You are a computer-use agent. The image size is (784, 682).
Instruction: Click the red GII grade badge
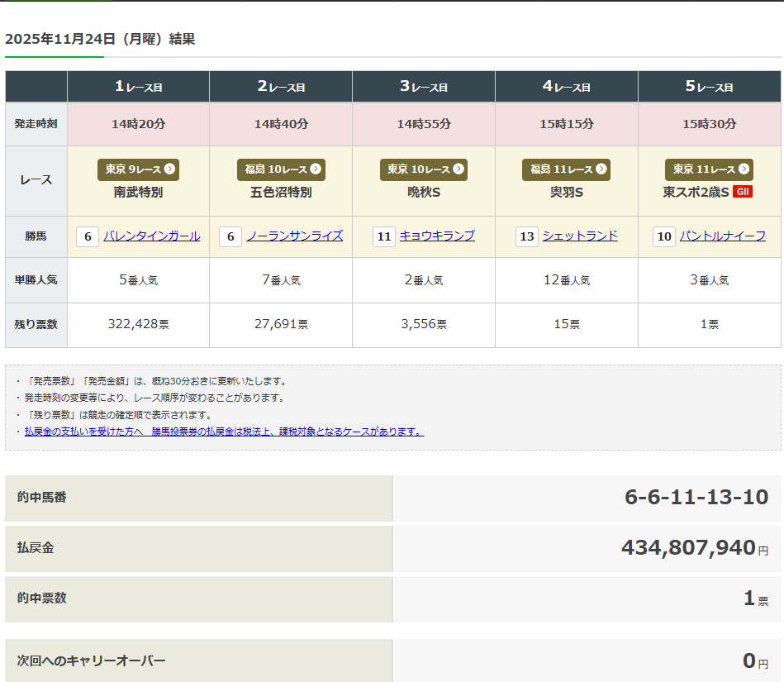[x=743, y=192]
